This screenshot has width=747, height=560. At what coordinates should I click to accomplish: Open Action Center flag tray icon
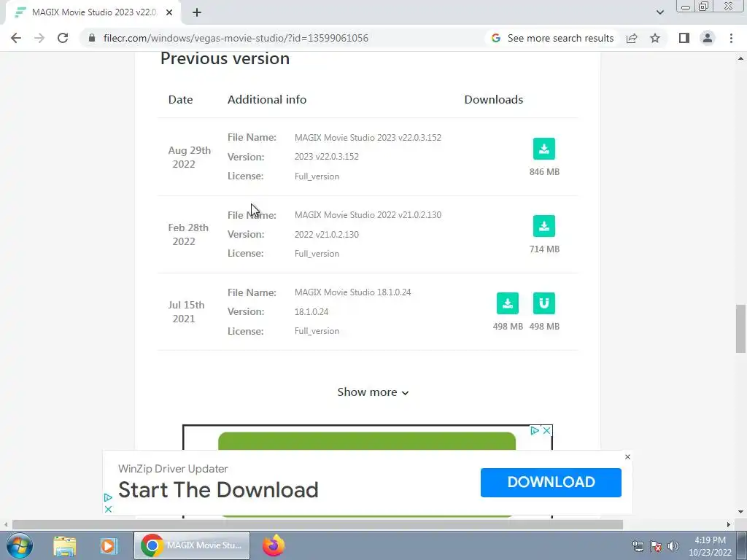(x=656, y=546)
